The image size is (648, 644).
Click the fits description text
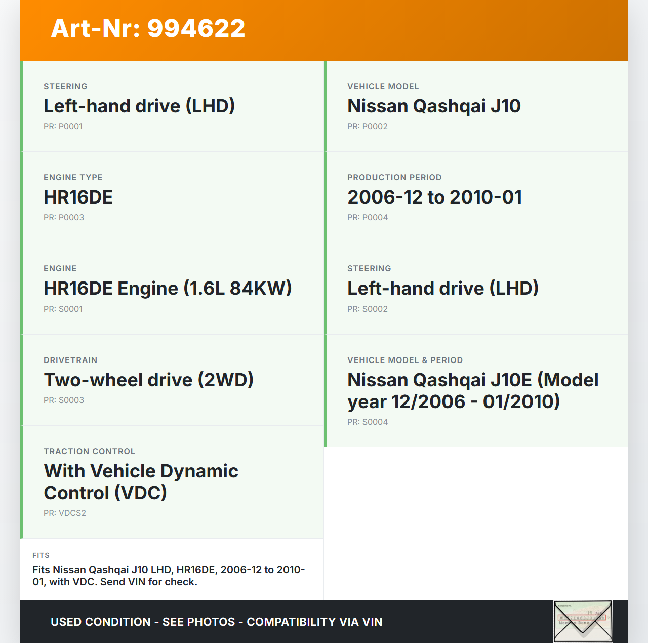pos(169,576)
